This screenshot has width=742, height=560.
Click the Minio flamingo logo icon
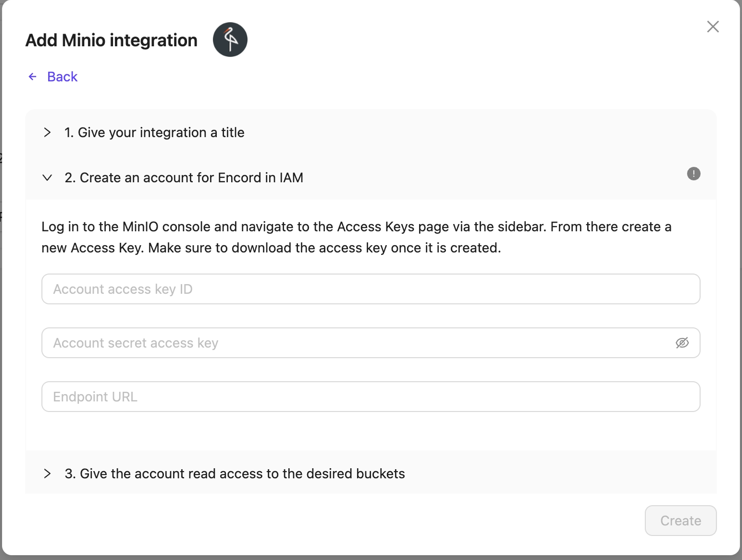[x=230, y=39]
